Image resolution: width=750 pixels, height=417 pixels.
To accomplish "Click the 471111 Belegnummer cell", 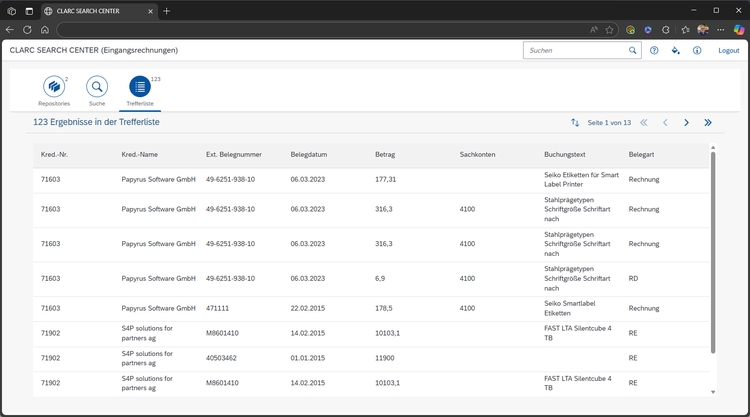I will pos(217,308).
